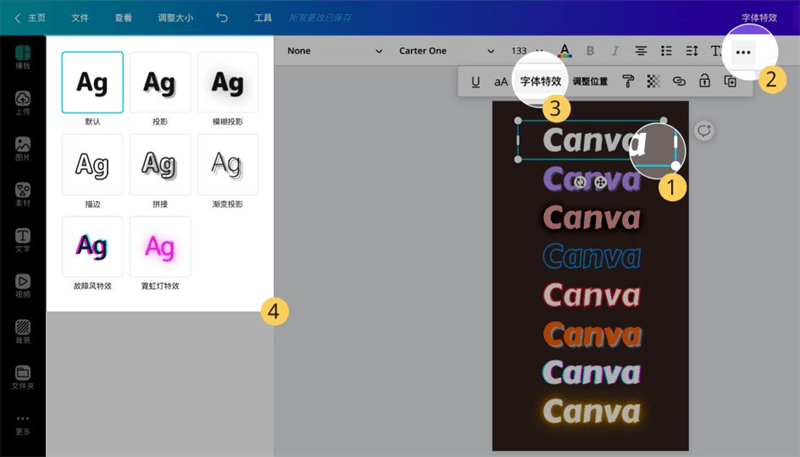Open the 上传 (Upload) sidebar panel
Image resolution: width=800 pixels, height=457 pixels.
[22, 103]
